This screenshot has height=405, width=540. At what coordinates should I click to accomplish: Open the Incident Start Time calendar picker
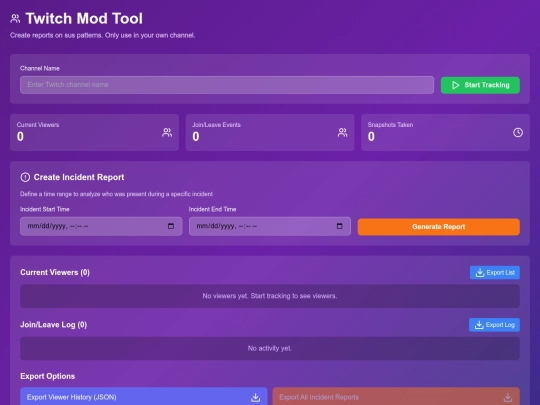coord(171,226)
